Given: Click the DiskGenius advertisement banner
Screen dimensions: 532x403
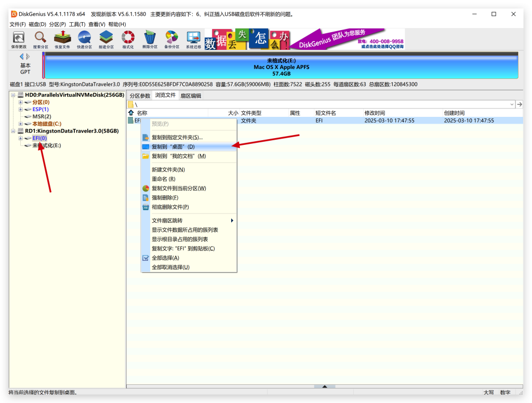Looking at the screenshot, I should (x=304, y=39).
